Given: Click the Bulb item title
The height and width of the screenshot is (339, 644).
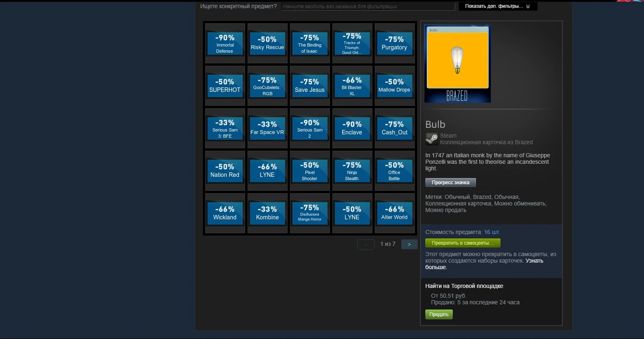Looking at the screenshot, I should [435, 124].
